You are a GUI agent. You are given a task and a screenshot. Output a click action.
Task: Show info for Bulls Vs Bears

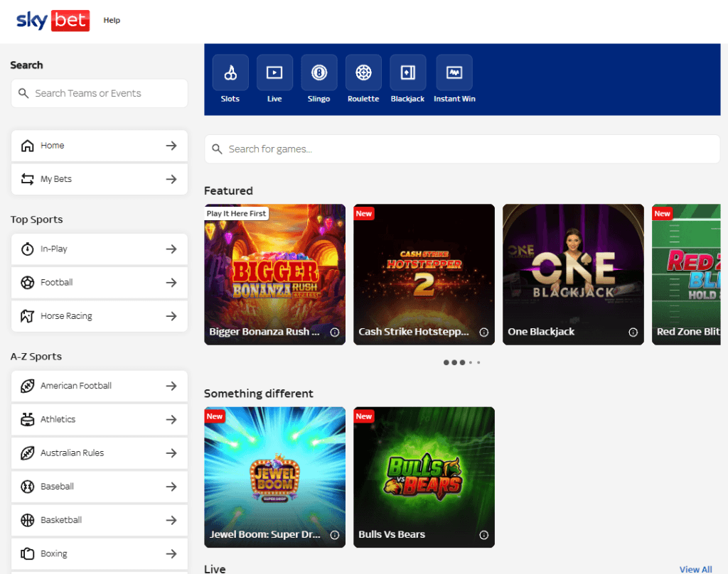tap(483, 535)
